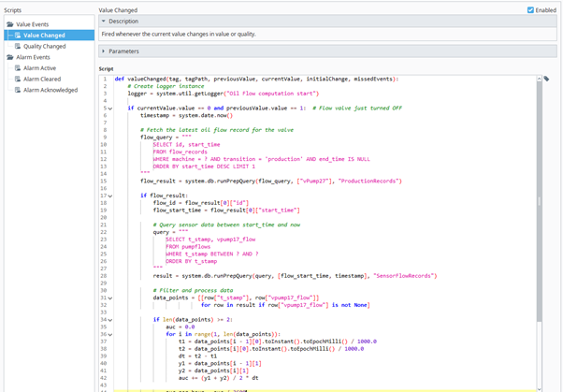The image size is (563, 392).
Task: Open the Value Events folder icon
Action: click(x=10, y=24)
